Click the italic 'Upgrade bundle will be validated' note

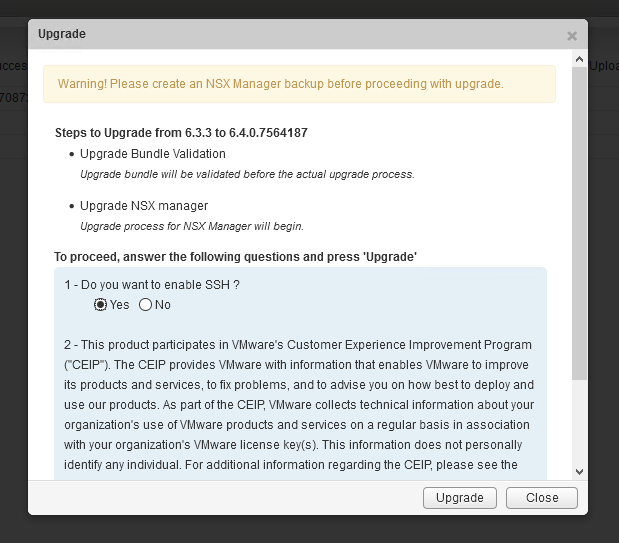247,174
